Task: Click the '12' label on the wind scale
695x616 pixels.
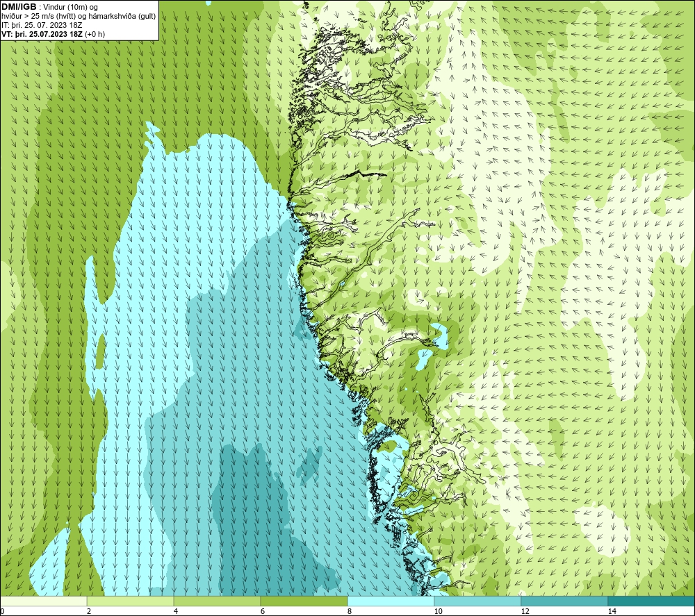Action: 525,612
